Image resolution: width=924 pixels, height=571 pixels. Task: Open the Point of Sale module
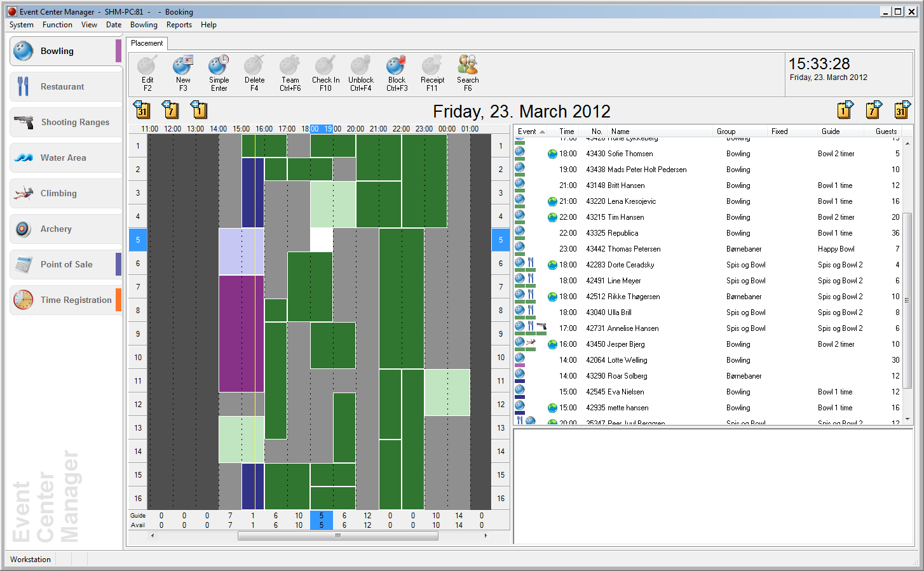click(66, 264)
